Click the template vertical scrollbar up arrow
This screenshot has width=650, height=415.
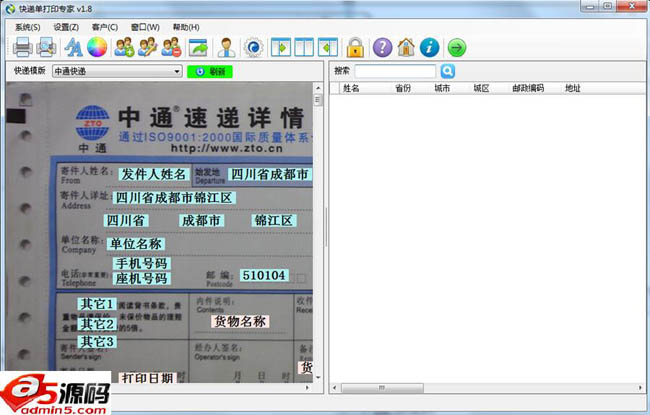coord(318,88)
